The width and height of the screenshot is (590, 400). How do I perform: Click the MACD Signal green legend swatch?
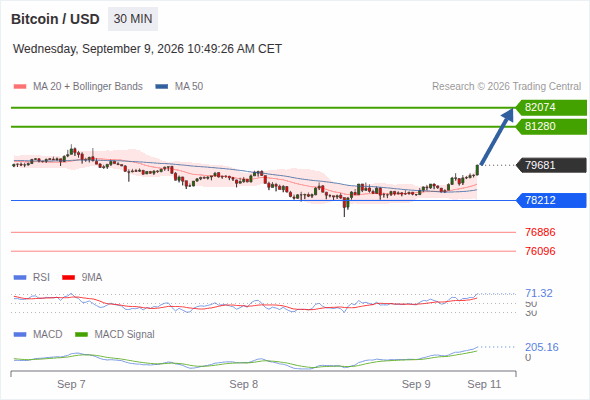(82, 334)
